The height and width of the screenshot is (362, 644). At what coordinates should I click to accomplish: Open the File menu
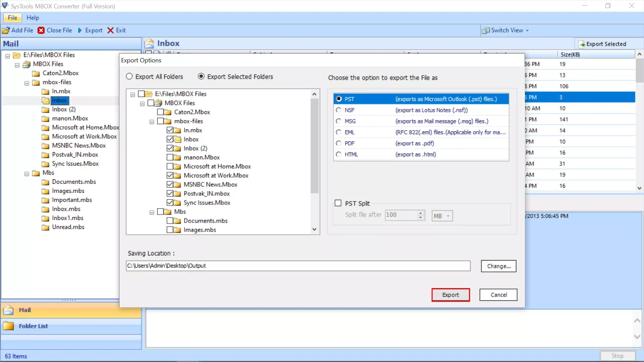click(12, 18)
